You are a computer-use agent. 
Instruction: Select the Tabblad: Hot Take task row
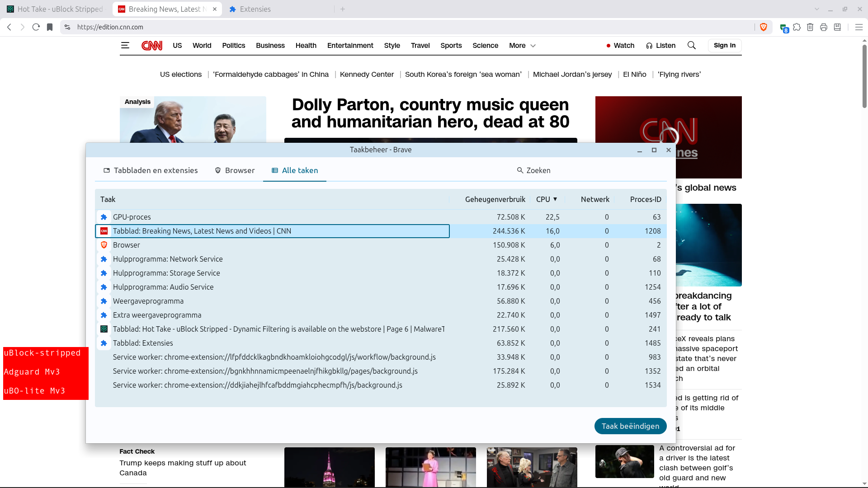tap(381, 329)
